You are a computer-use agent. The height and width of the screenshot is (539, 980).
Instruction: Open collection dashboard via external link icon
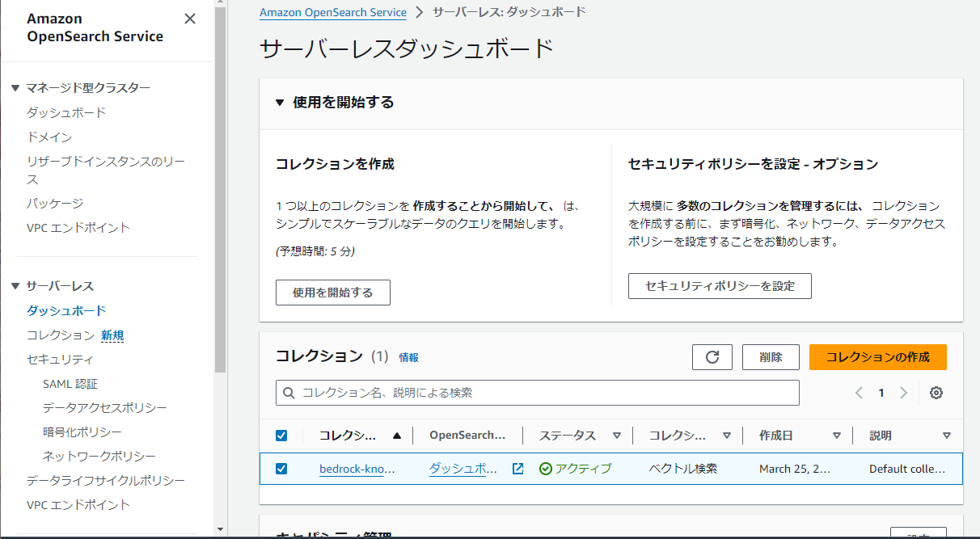(x=516, y=468)
